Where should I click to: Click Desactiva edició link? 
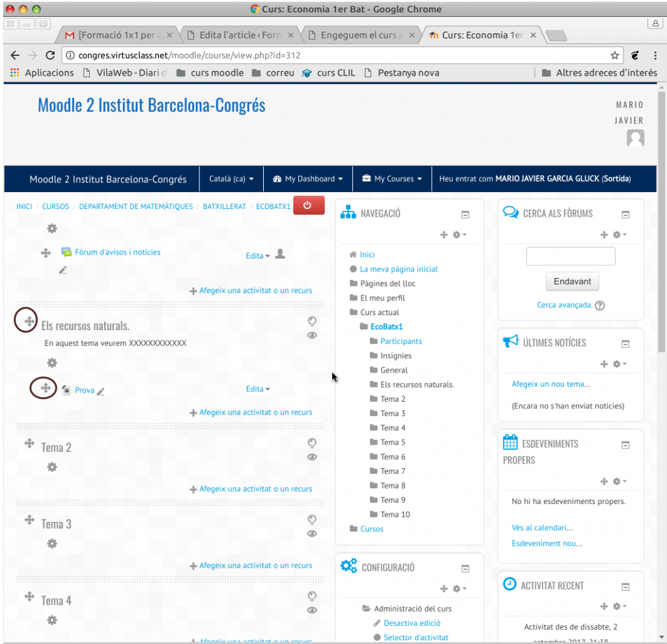tap(412, 623)
